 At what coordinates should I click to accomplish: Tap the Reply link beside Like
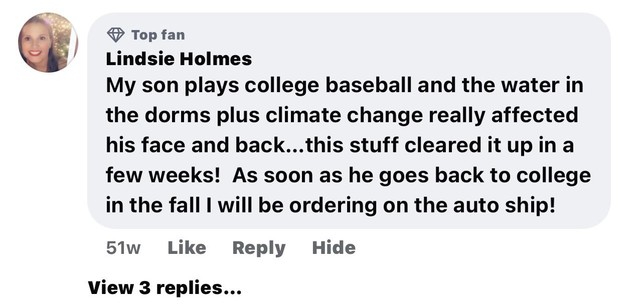coord(259,248)
